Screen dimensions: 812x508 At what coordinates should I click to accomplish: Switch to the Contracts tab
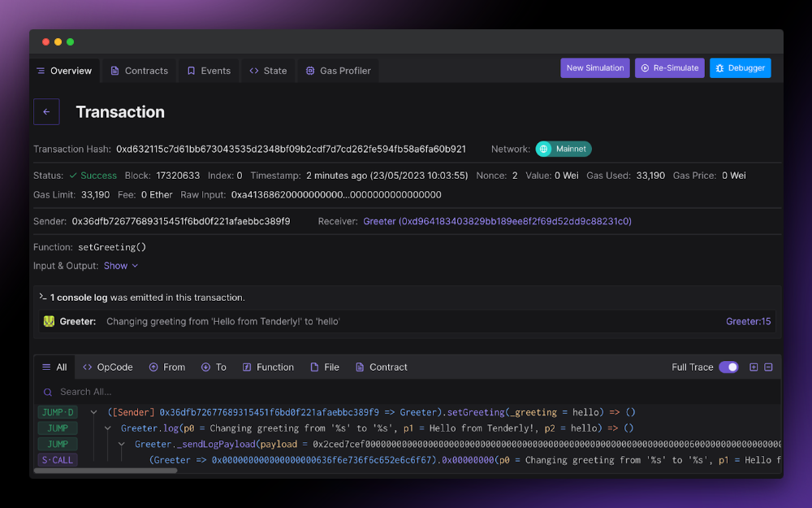[139, 71]
